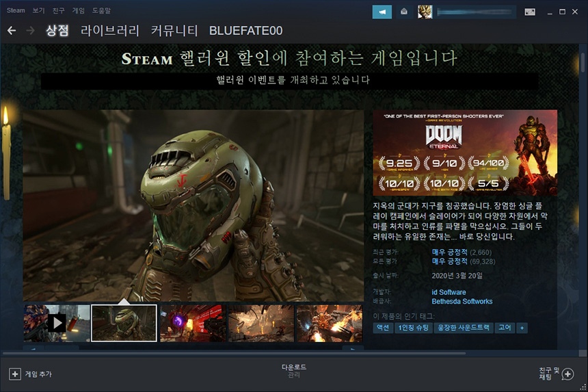
Task: Switch to the 커뮤니티 tab
Action: 174,30
